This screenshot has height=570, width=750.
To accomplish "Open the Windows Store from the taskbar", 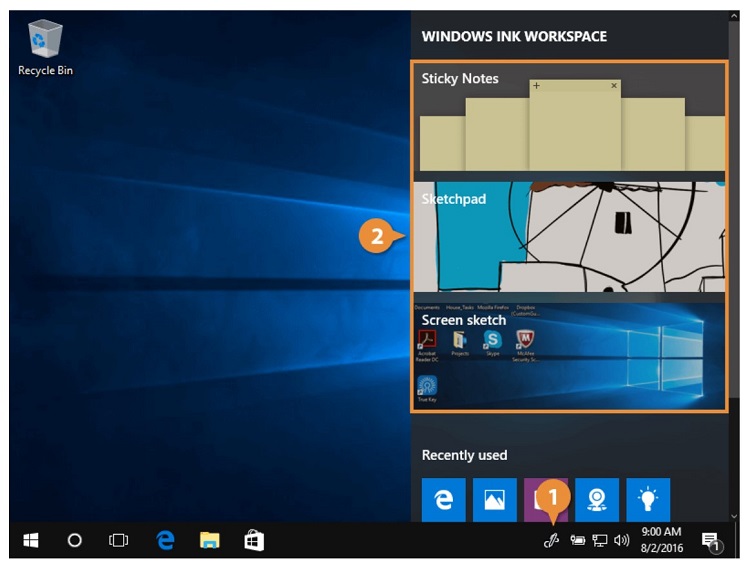I will (254, 541).
